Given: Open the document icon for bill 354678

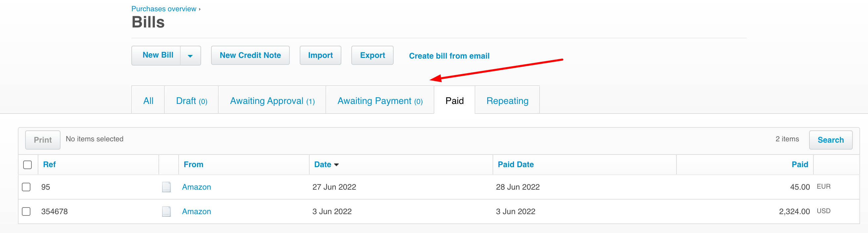Looking at the screenshot, I should 166,211.
